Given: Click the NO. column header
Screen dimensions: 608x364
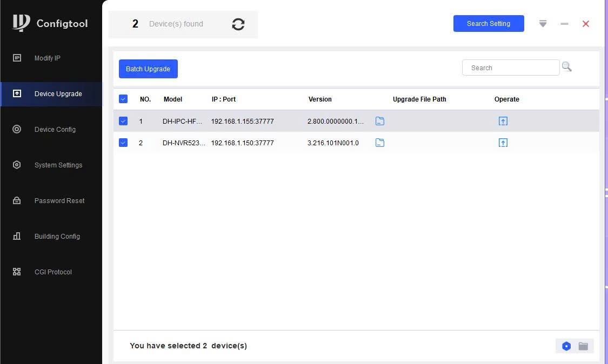Looking at the screenshot, I should [145, 99].
